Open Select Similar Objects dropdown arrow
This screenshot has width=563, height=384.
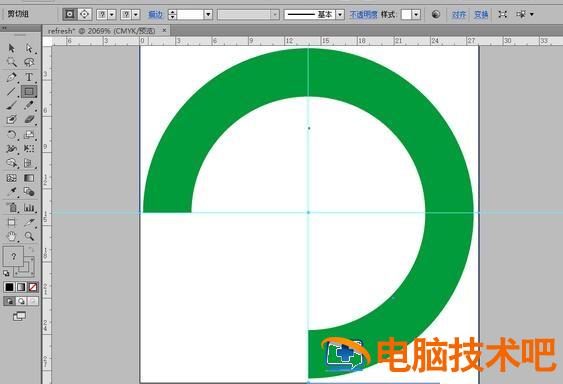532,14
